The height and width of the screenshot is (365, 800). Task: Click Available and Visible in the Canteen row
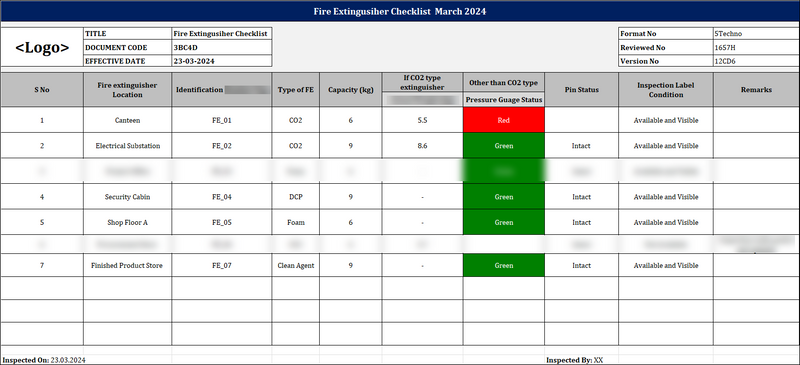click(666, 120)
